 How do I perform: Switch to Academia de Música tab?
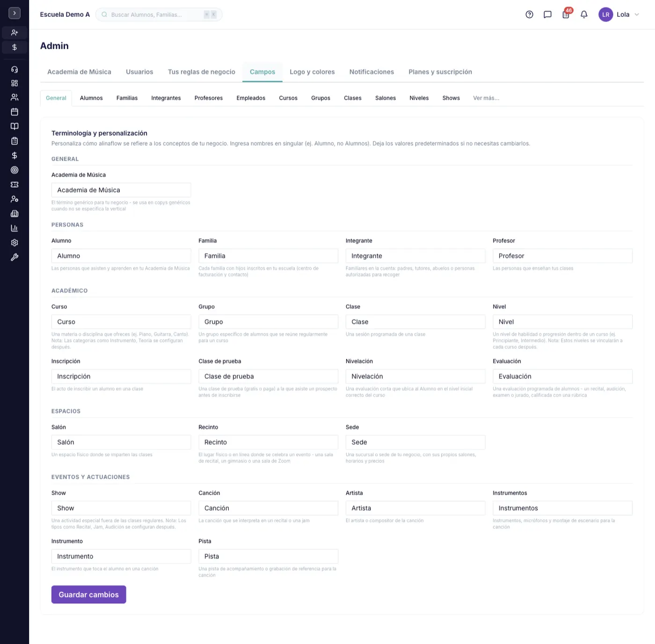pos(79,72)
